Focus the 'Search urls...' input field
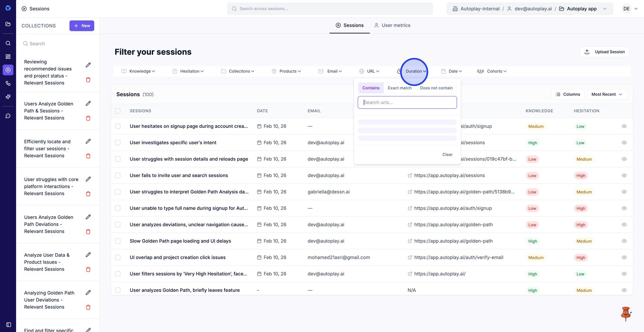The image size is (644, 332). click(407, 102)
